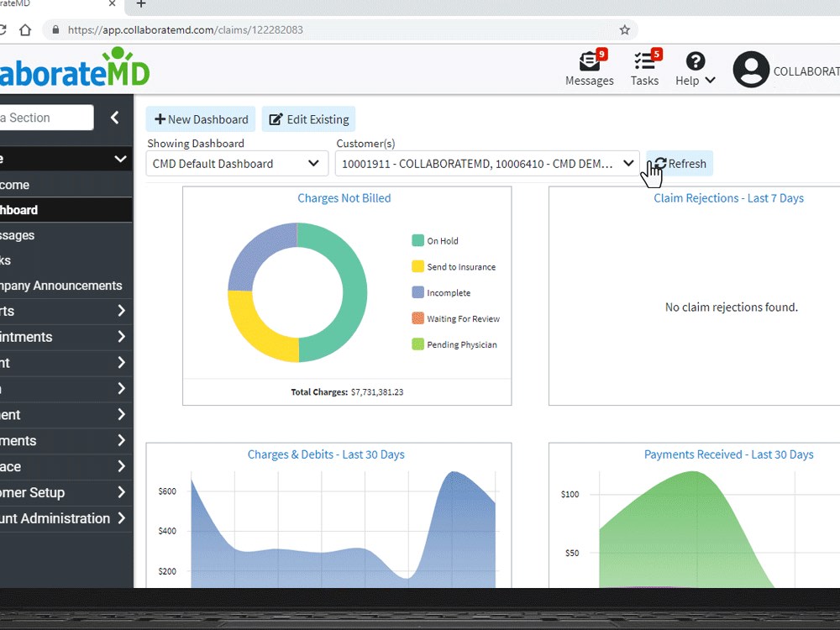Click the Help question mark icon

click(x=696, y=61)
